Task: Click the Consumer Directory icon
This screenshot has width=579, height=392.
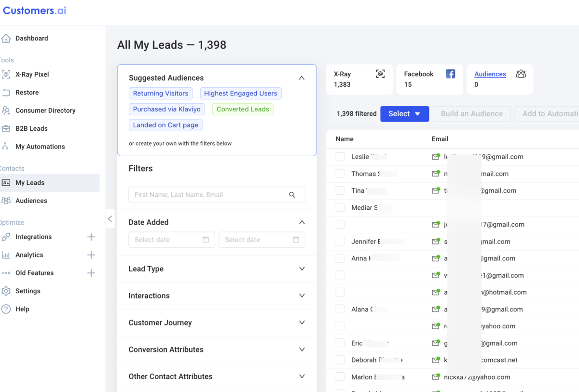Action: (x=6, y=110)
